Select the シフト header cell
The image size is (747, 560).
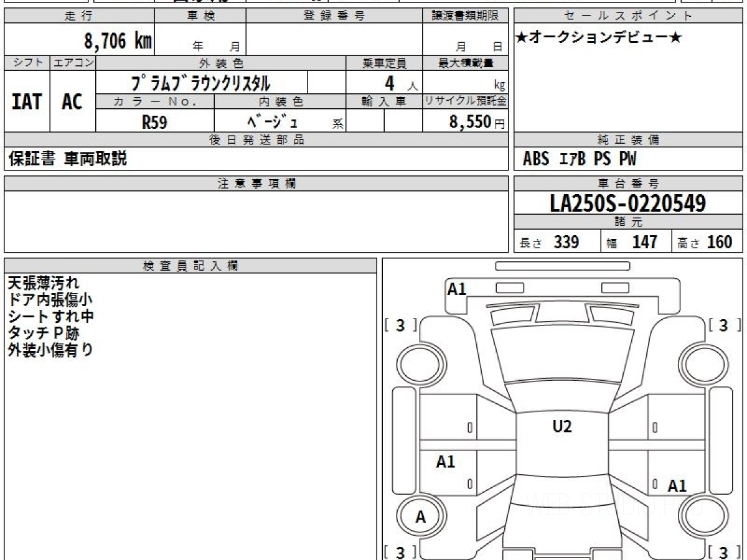click(27, 63)
